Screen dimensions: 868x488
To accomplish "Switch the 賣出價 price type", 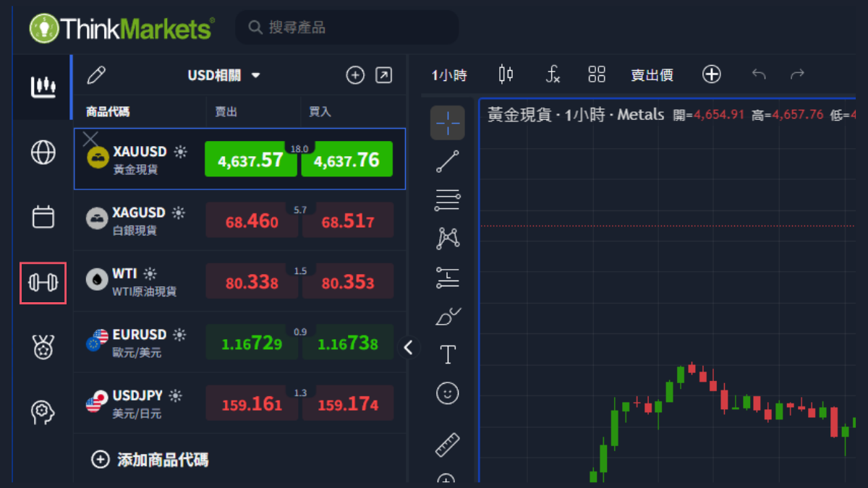I will pos(652,74).
